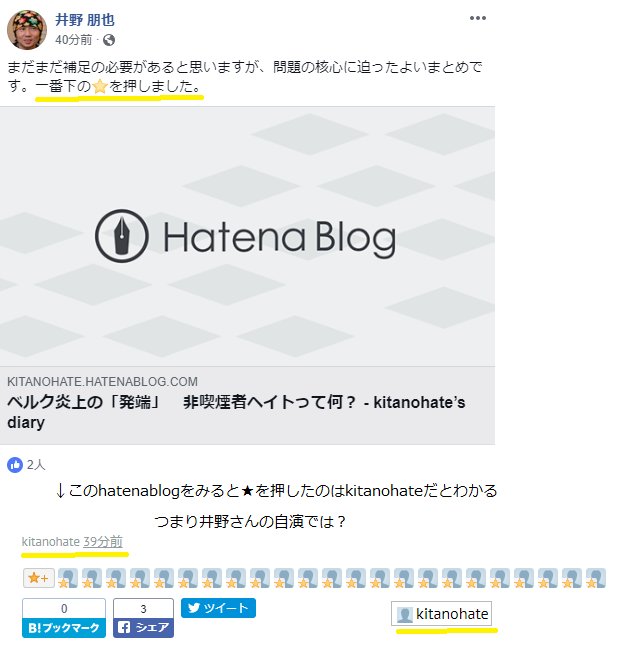This screenshot has height=648, width=629.
Task: Open the ベルク炎上の「発端」 article title link
Action: point(236,412)
